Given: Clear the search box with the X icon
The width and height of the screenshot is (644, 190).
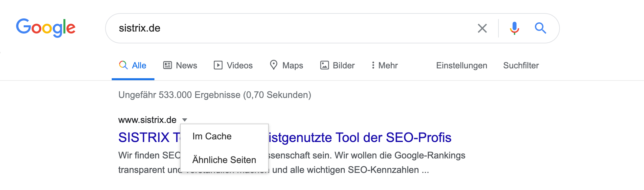Looking at the screenshot, I should pyautogui.click(x=482, y=28).
